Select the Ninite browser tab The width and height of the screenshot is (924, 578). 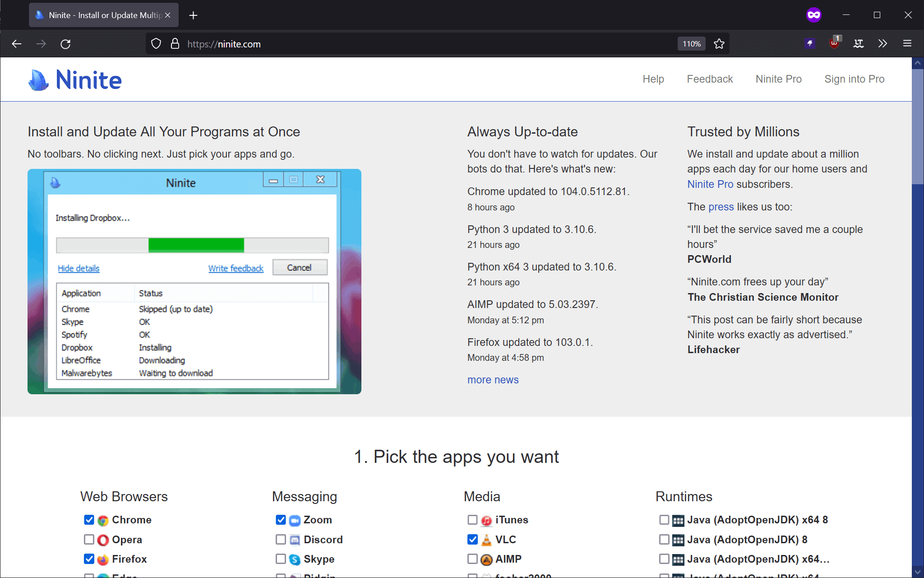point(104,15)
